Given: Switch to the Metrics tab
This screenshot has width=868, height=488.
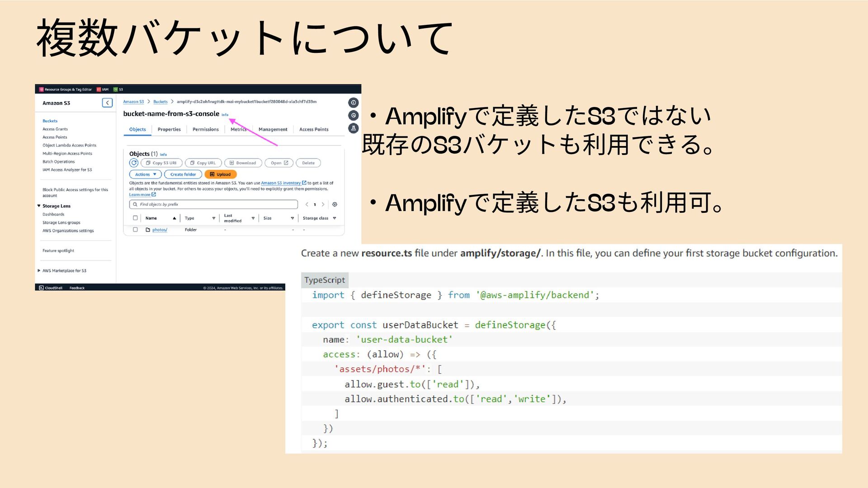Looking at the screenshot, I should [239, 129].
